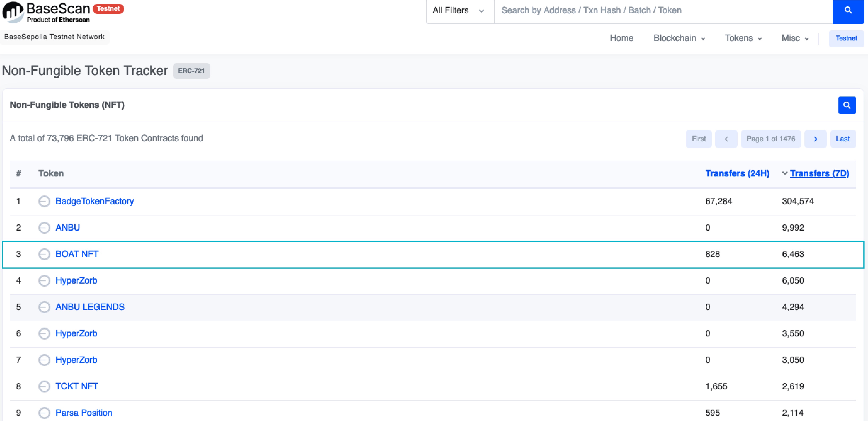The image size is (868, 421).
Task: Sort by Transfers (24H) column
Action: 737,174
